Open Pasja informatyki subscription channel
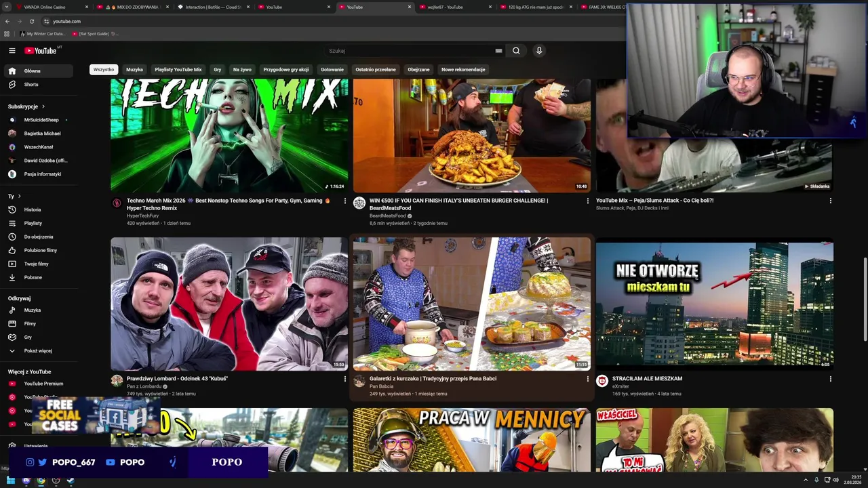Screen dimensions: 868x488 click(x=39, y=174)
